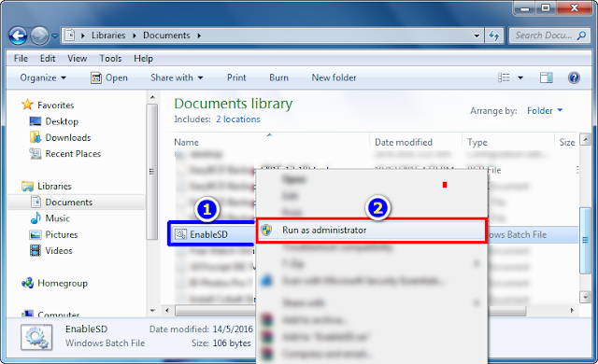Expand the arrow after Libraries breadcrumb
Image resolution: width=598 pixels, height=364 pixels.
[x=135, y=35]
